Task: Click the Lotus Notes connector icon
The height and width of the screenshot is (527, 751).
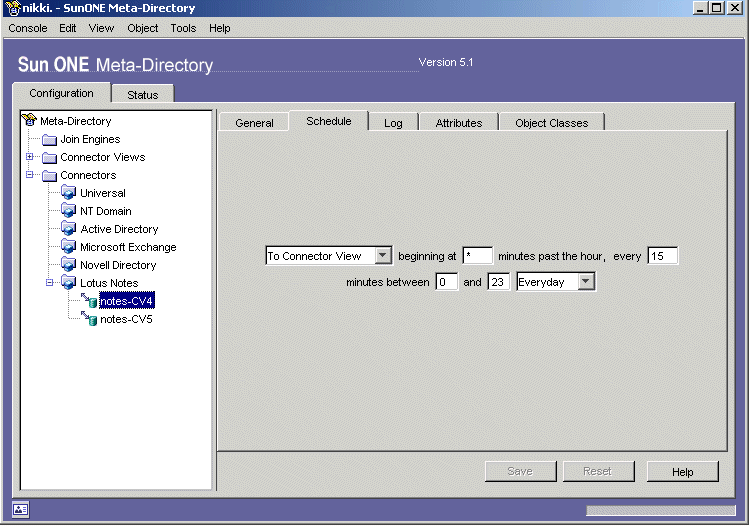Action: coord(68,283)
